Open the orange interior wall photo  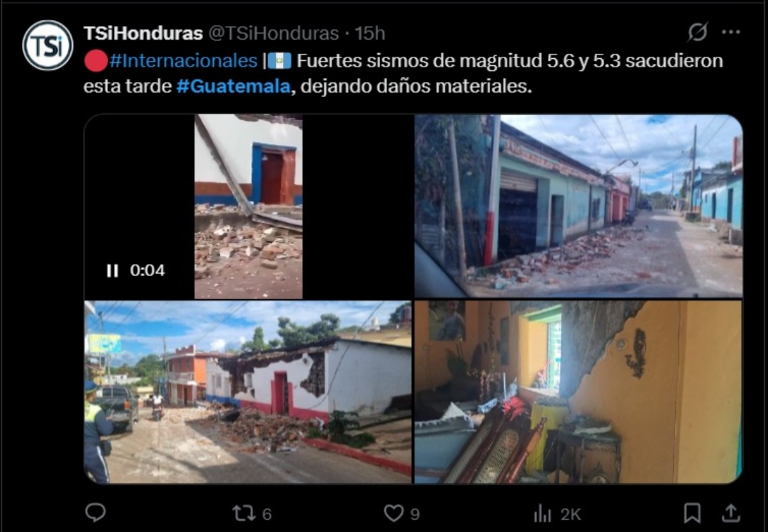[x=579, y=392]
